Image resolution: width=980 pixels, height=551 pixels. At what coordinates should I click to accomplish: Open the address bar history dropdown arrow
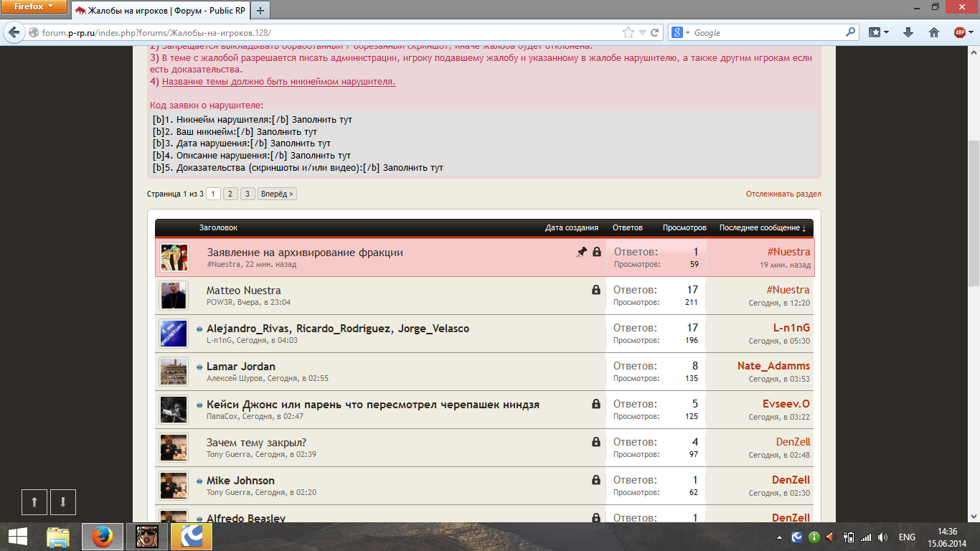click(644, 33)
